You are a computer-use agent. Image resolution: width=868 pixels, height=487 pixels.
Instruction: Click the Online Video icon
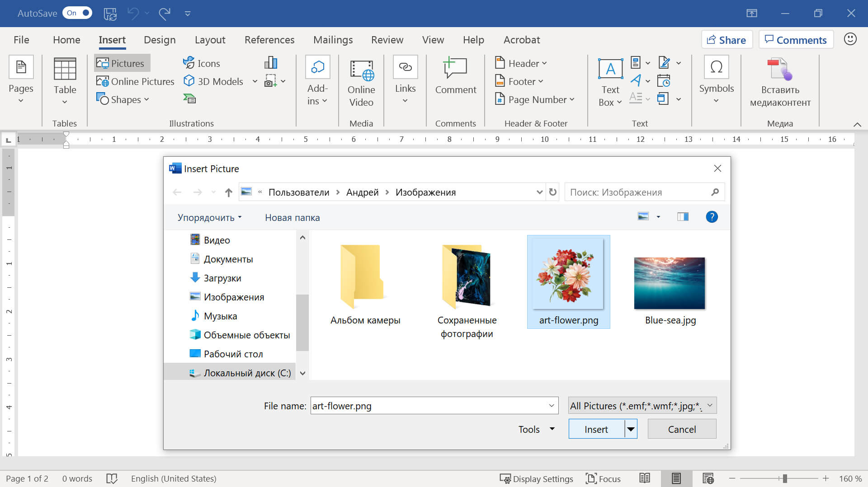pos(361,71)
